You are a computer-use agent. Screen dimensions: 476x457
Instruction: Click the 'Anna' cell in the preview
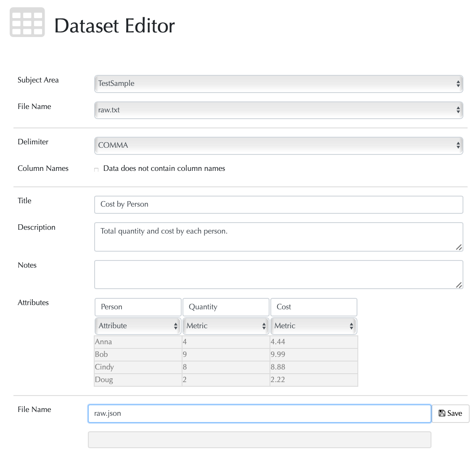(138, 342)
